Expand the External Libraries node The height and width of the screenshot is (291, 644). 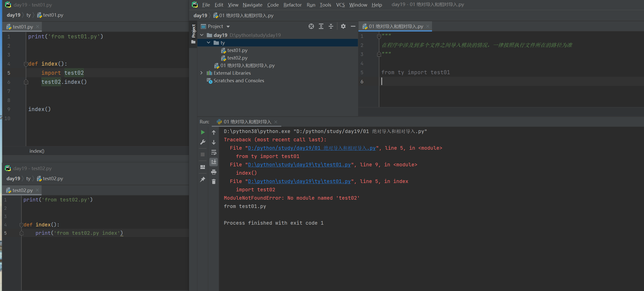coord(201,73)
